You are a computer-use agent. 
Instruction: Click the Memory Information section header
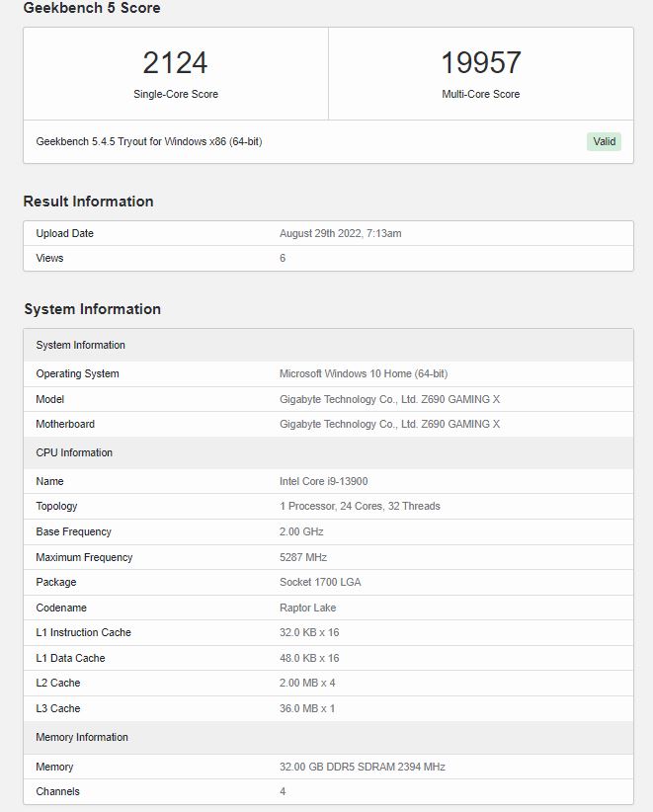click(x=328, y=737)
